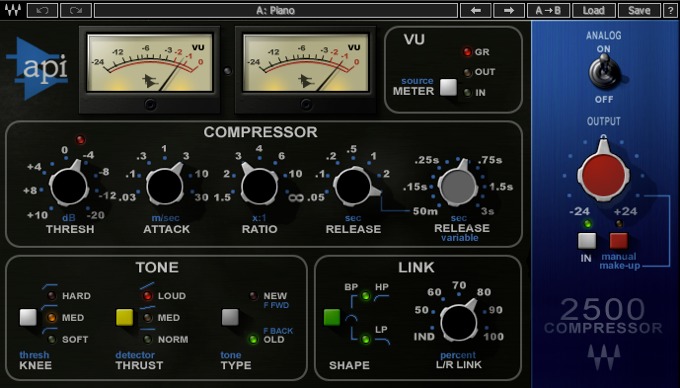The width and height of the screenshot is (680, 388).
Task: Select the NORM thrust LED
Action: 148,339
